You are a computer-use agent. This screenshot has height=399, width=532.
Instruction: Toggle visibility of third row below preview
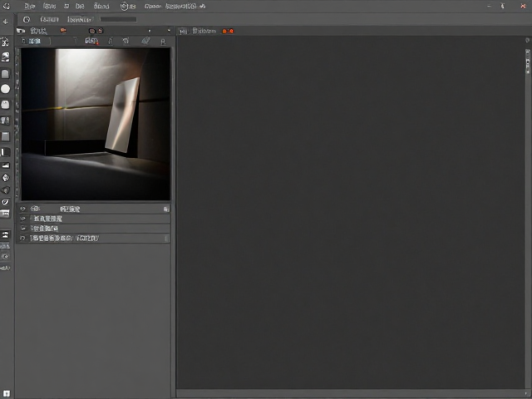click(22, 228)
